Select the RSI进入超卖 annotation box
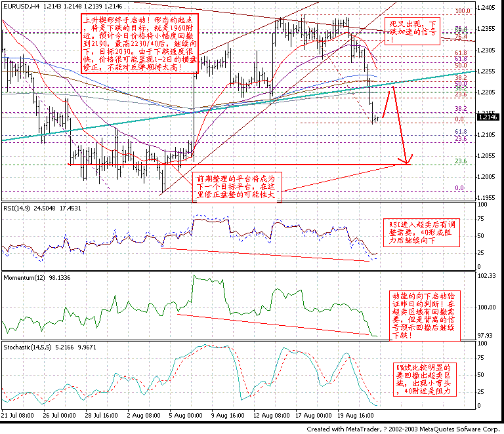Screen dimensions: 504x434 click(x=421, y=233)
